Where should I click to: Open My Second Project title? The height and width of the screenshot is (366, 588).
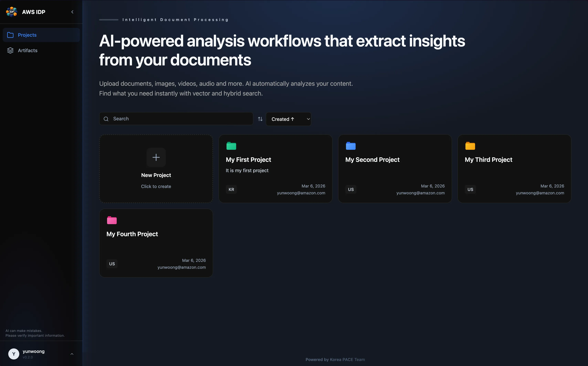coord(372,160)
